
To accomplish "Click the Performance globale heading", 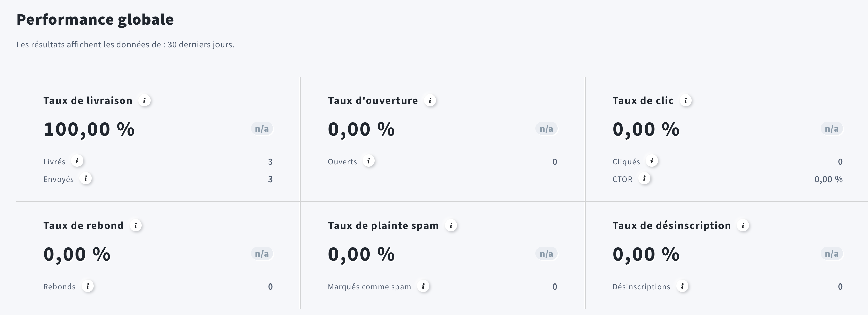I will click(x=95, y=19).
